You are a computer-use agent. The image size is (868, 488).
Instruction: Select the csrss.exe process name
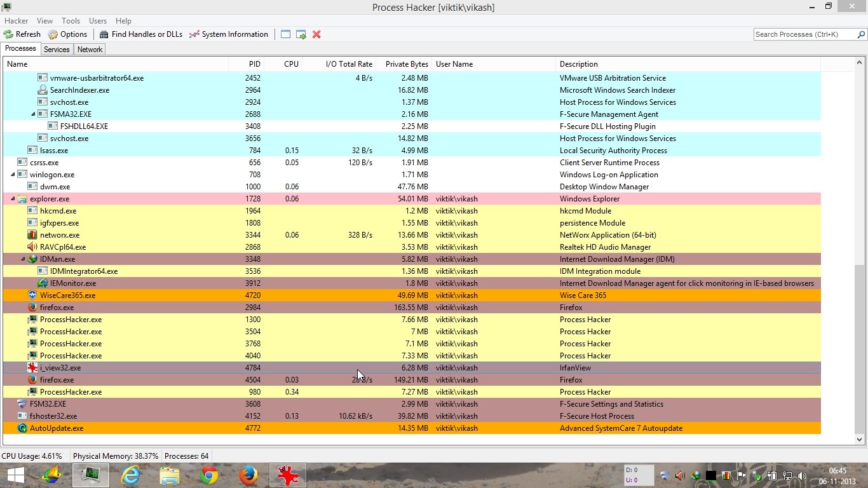[44, 163]
